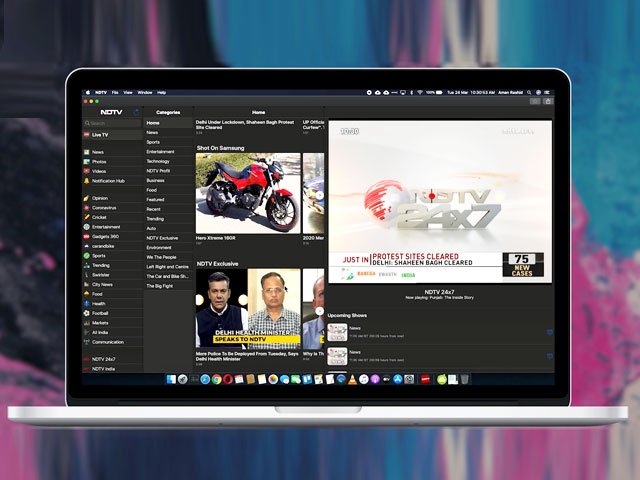Open Videos in the sidebar
Image resolution: width=640 pixels, height=480 pixels.
[112, 171]
